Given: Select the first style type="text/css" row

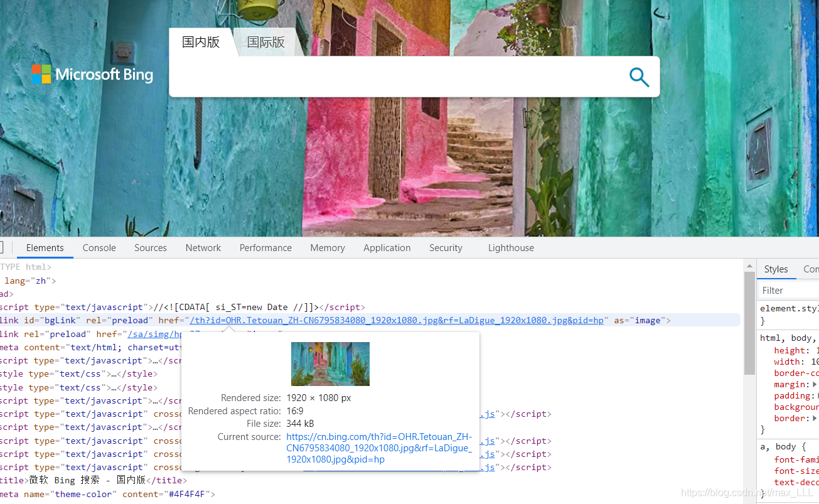Looking at the screenshot, I should [78, 374].
